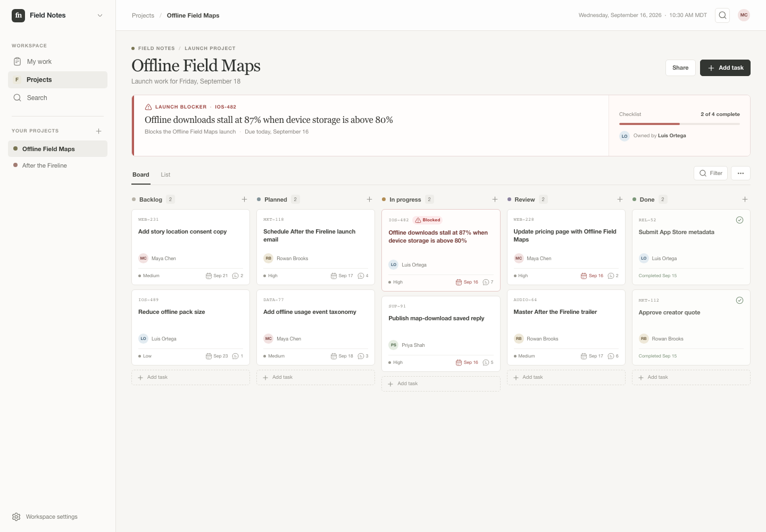
Task: Open Workspace settings gear
Action: click(x=16, y=517)
